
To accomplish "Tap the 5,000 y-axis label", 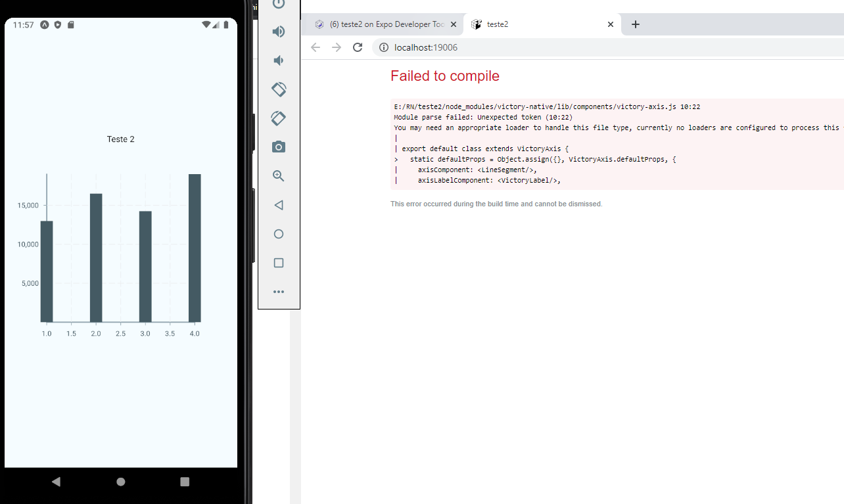I will tap(30, 284).
